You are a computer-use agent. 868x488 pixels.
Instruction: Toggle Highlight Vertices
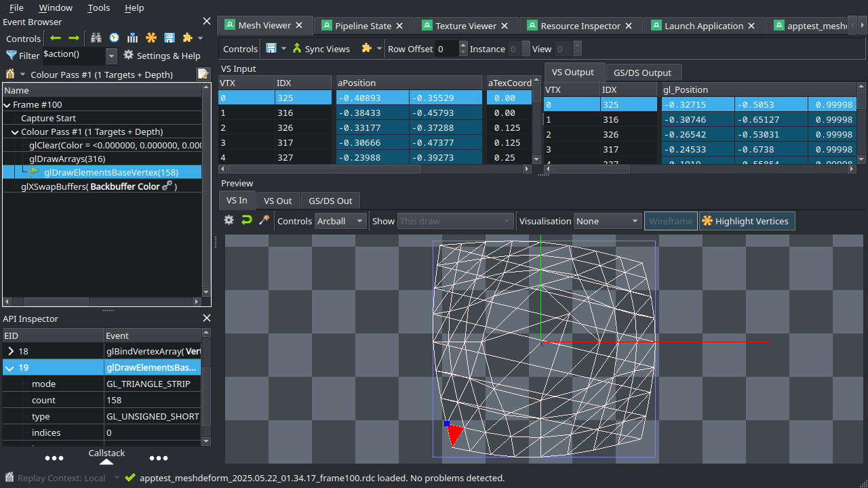(x=747, y=220)
